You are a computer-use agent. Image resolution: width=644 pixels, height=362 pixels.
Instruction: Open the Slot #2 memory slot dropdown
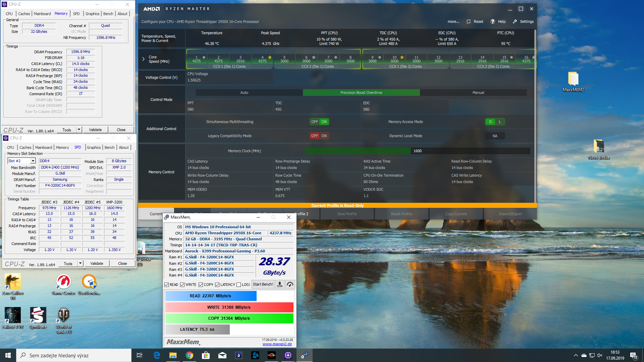33,161
